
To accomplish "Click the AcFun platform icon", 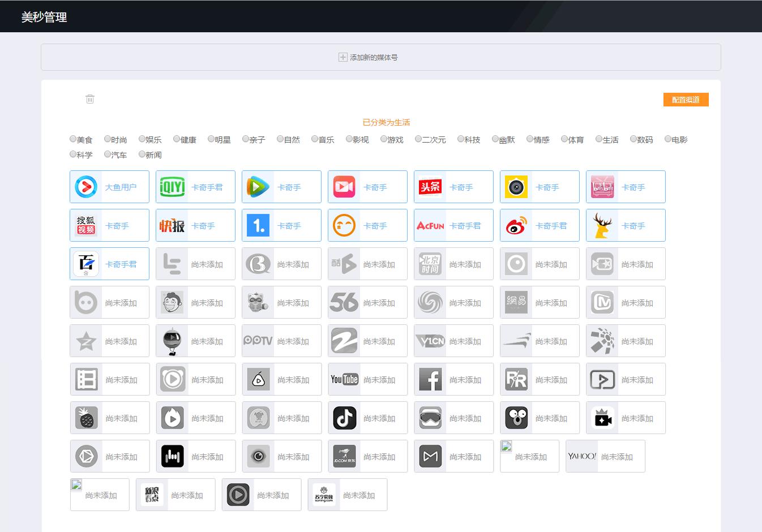I will pos(430,225).
